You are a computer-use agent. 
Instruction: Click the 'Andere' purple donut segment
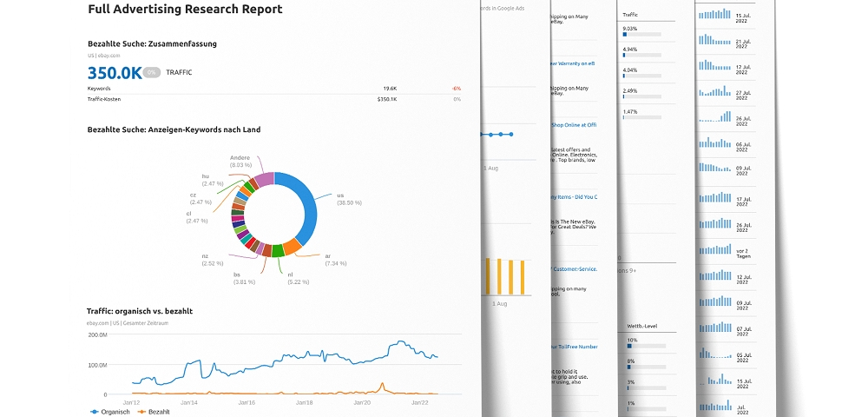[x=261, y=178]
